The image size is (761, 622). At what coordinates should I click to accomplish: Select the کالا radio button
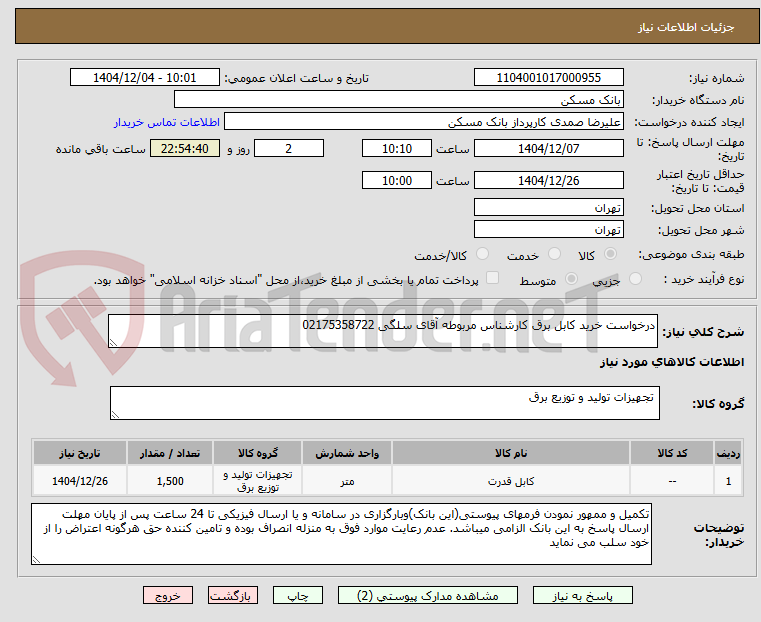[611, 254]
